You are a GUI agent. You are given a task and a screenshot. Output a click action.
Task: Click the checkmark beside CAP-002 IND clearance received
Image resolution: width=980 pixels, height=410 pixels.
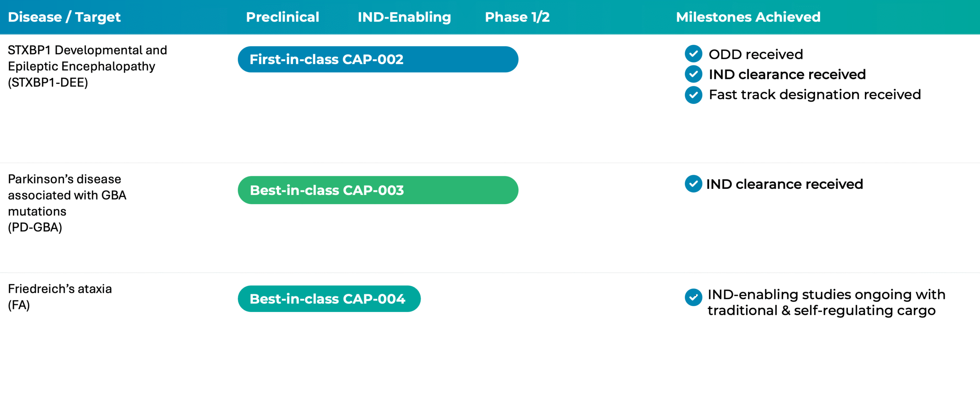(693, 74)
